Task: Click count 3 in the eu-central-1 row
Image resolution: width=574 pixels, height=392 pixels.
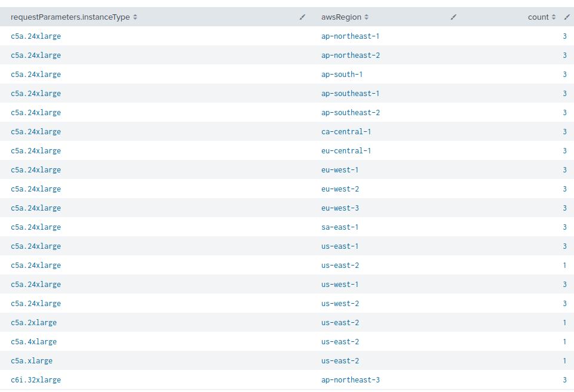Action: click(565, 151)
